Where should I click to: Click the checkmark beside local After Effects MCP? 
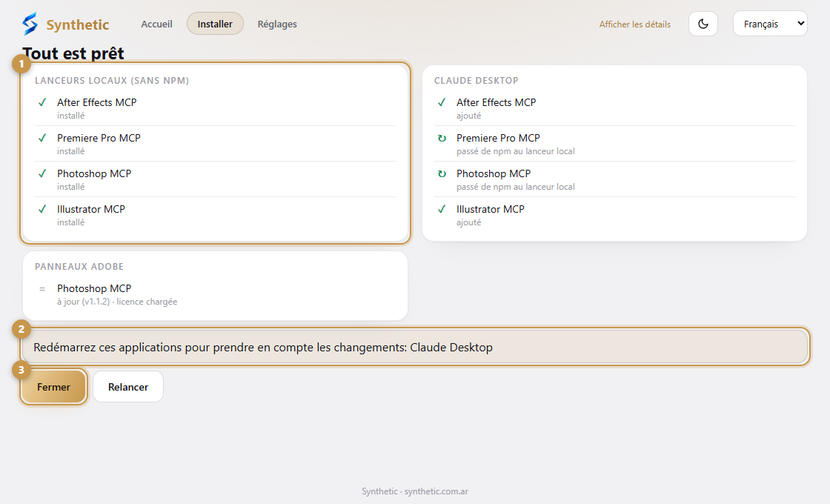[42, 102]
